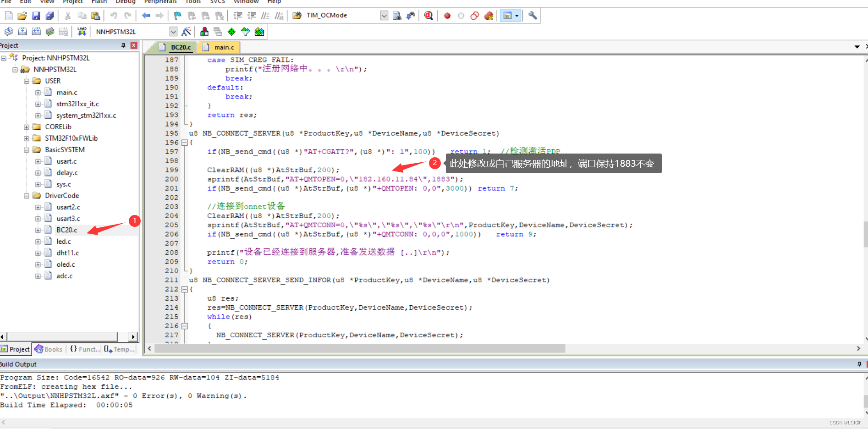Click the Indent selected text icon
The width and height of the screenshot is (868, 429).
click(x=238, y=16)
